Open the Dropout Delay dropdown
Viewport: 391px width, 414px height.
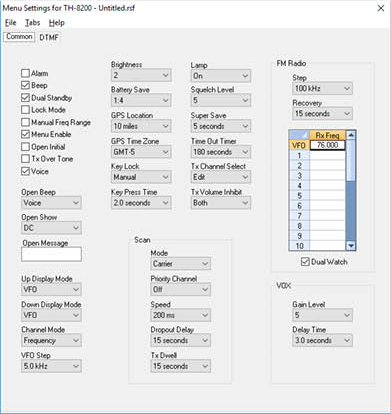(x=180, y=340)
